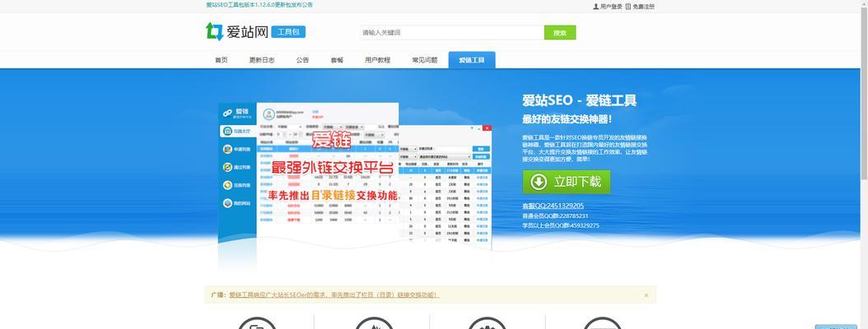Click the 学员以上会员QQ群 text

click(x=560, y=225)
